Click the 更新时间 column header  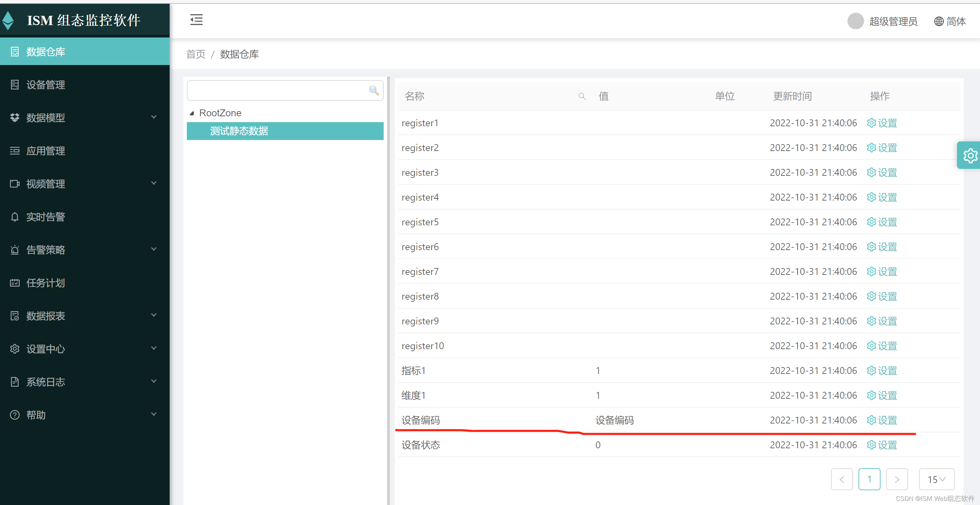click(x=792, y=96)
